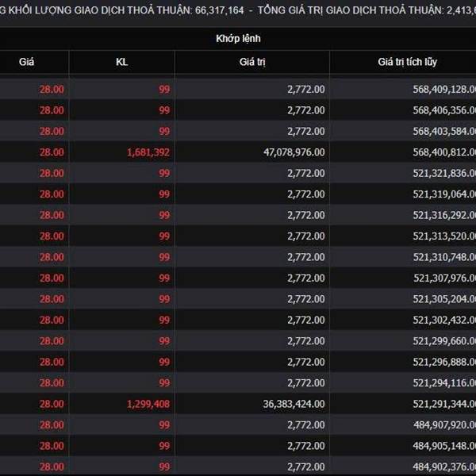Click cumulative value 484,902,376
This screenshot has height=476, width=476.
tap(444, 466)
